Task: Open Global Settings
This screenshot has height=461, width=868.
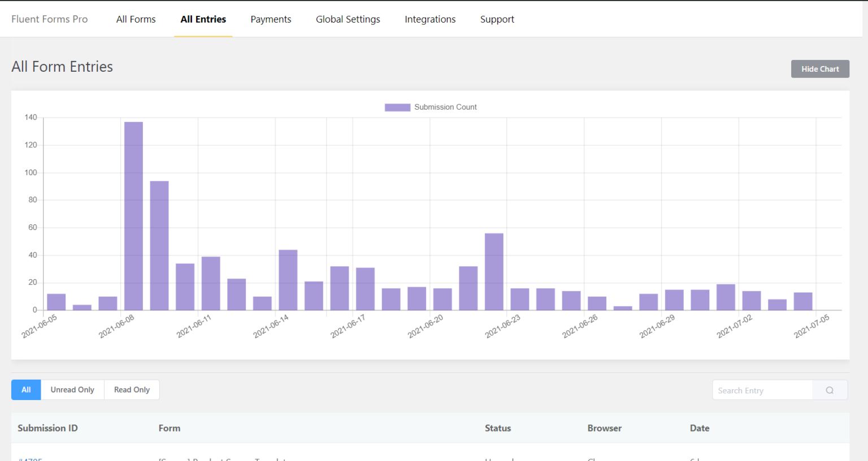Action: pos(348,19)
